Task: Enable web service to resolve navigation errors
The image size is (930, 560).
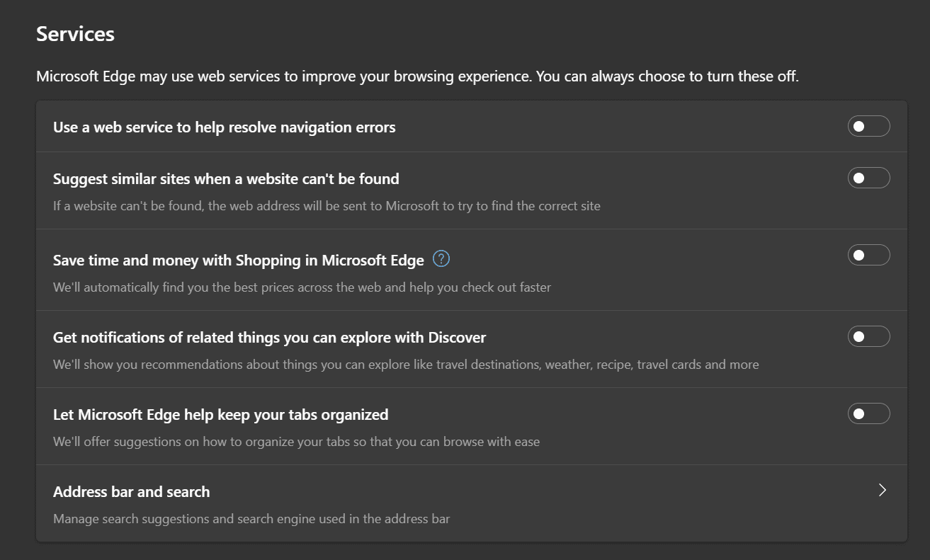Action: (869, 125)
